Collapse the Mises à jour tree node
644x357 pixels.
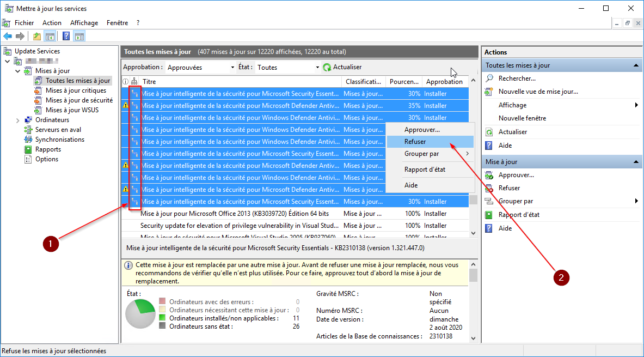[18, 71]
